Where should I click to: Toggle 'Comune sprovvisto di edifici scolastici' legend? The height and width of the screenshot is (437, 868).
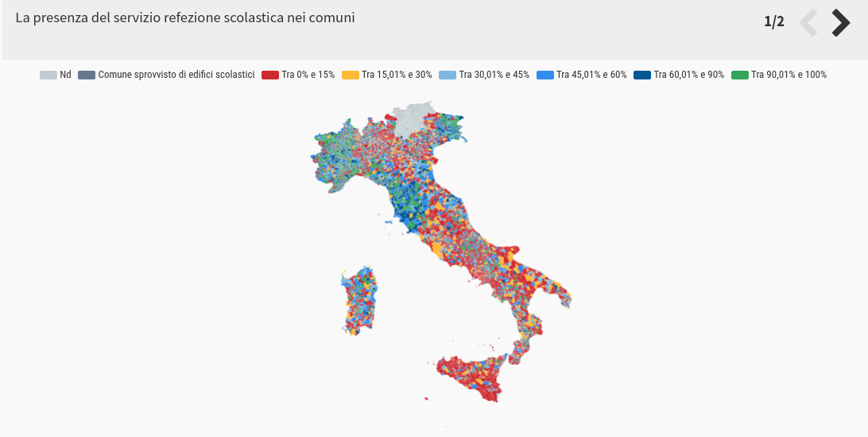pyautogui.click(x=166, y=75)
